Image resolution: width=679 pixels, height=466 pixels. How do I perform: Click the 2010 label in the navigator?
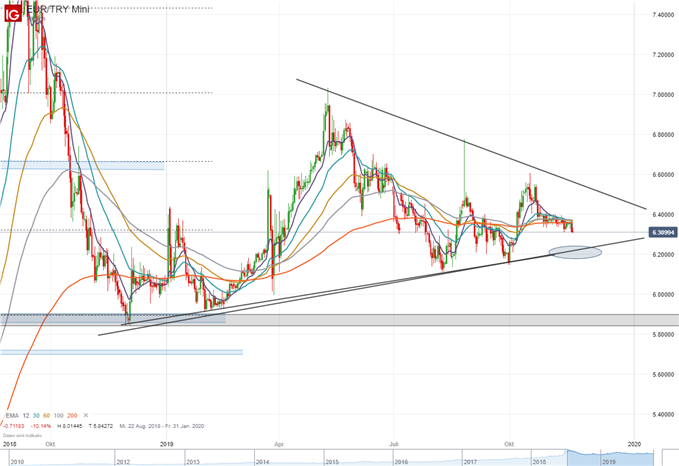[x=17, y=462]
